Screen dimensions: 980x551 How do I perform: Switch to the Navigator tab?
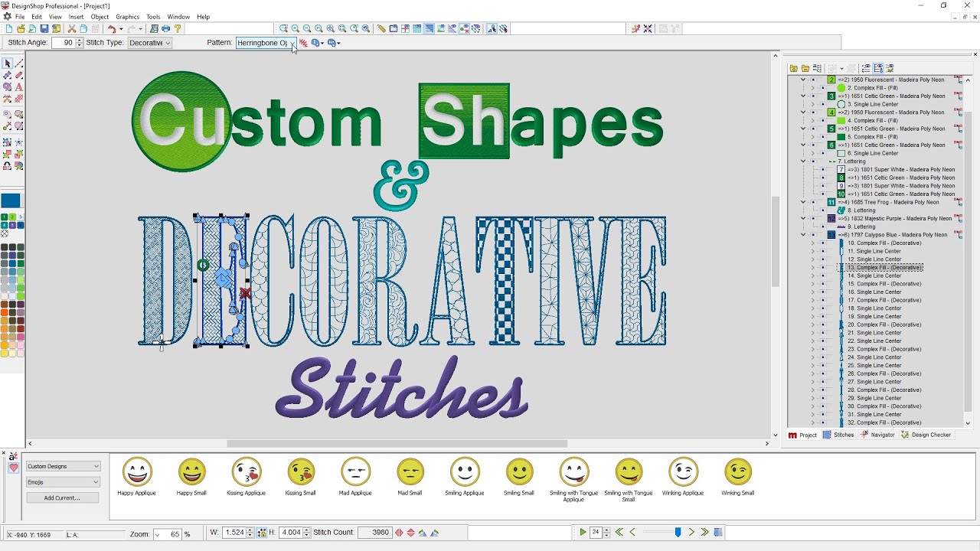point(877,435)
